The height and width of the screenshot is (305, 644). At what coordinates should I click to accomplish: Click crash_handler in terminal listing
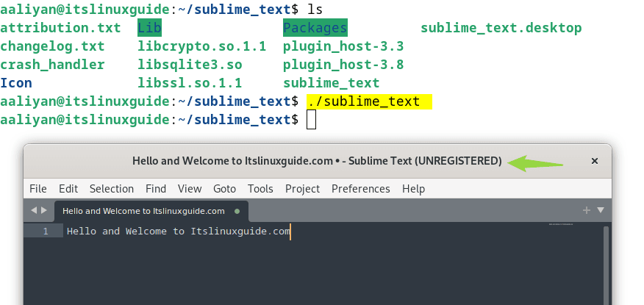52,65
